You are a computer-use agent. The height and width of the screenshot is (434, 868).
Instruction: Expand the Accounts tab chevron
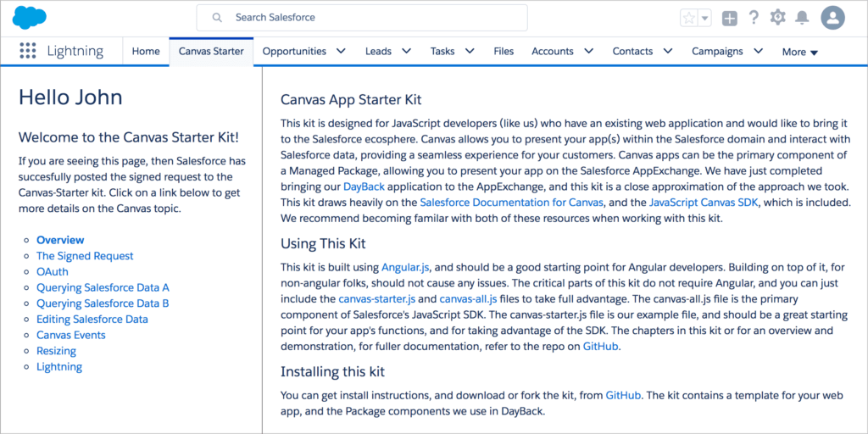coord(588,51)
